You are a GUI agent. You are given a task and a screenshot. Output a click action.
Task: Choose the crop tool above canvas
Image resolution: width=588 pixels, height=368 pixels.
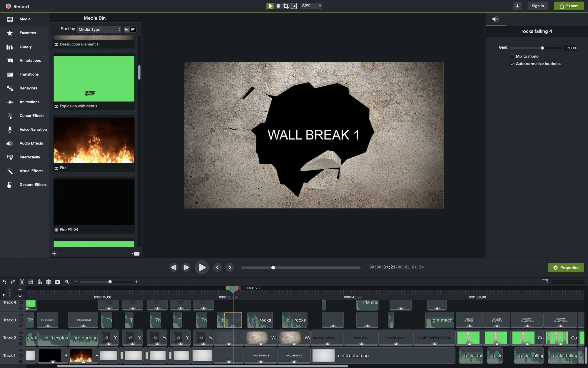[x=286, y=6]
